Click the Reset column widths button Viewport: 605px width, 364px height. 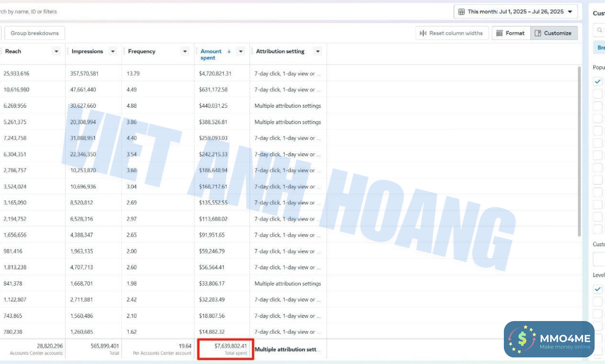pyautogui.click(x=452, y=33)
